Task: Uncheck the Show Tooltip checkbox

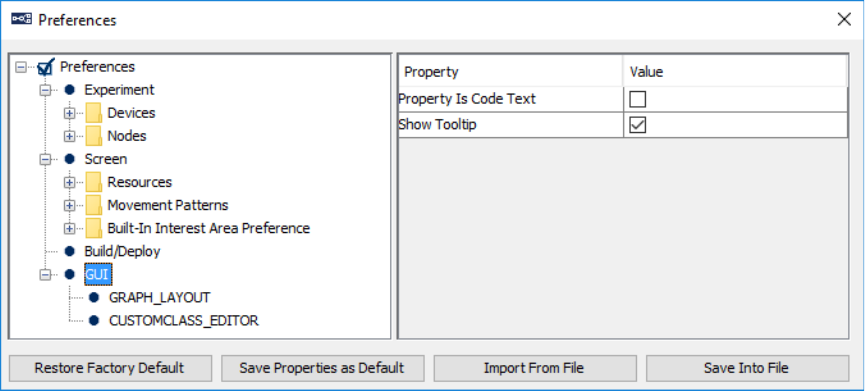Action: [638, 125]
